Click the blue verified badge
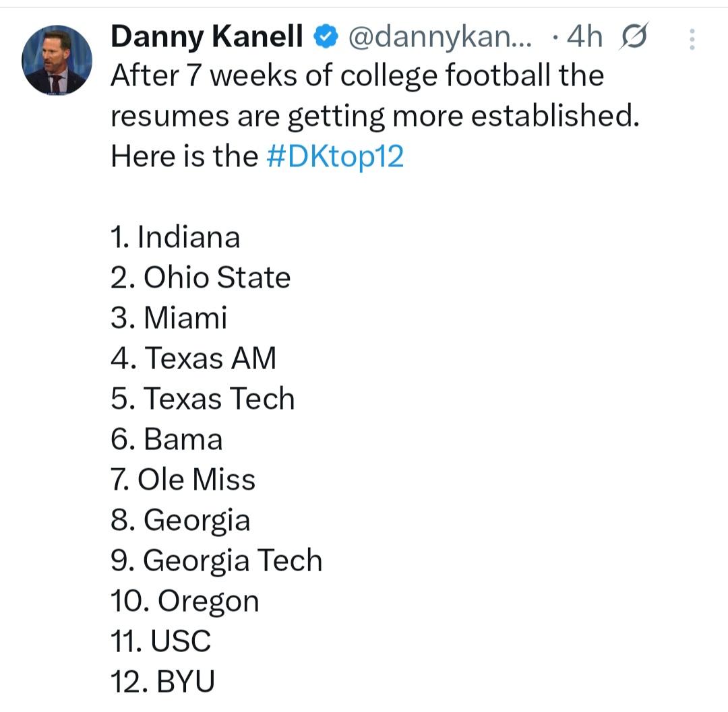Image resolution: width=728 pixels, height=712 pixels. point(326,38)
